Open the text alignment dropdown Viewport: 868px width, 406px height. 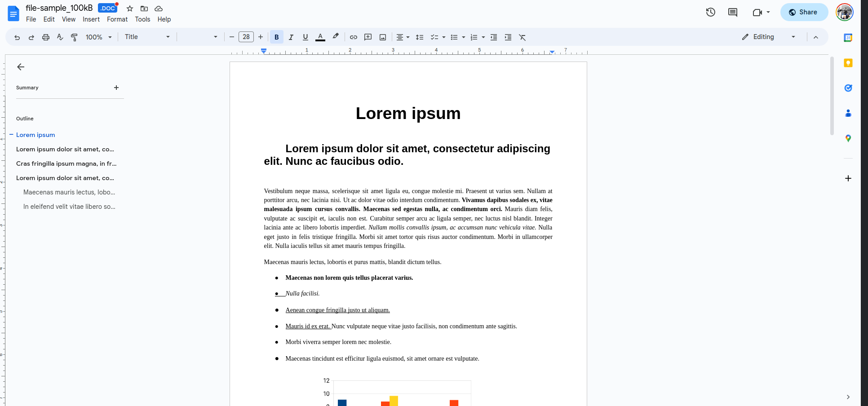403,37
